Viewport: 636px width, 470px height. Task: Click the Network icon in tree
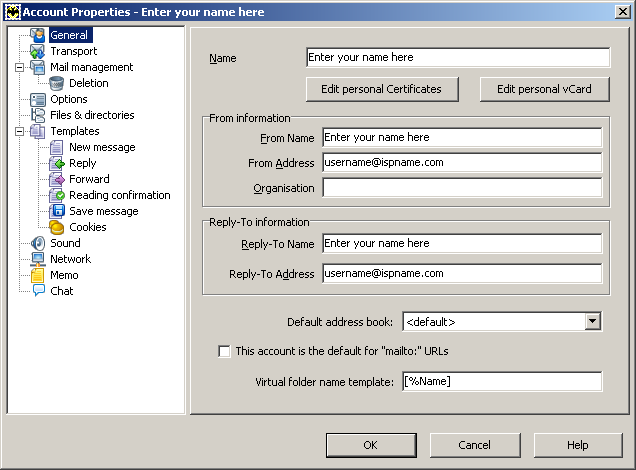[38, 259]
